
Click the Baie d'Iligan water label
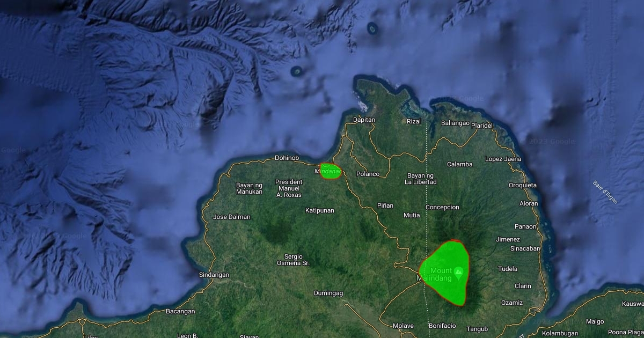(x=606, y=192)
